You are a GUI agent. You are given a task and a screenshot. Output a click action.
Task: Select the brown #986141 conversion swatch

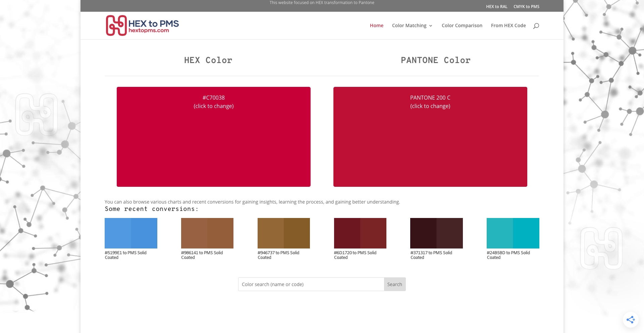click(207, 233)
